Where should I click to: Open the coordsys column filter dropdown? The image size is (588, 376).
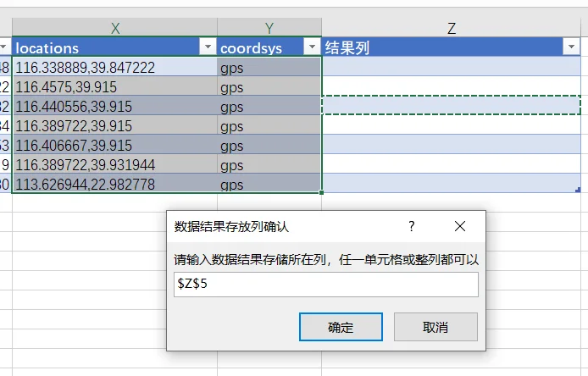[x=312, y=47]
